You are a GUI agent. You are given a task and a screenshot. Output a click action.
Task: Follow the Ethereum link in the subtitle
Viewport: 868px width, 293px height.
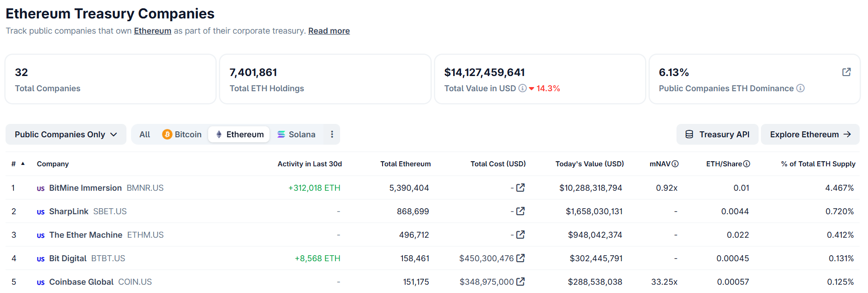(152, 31)
